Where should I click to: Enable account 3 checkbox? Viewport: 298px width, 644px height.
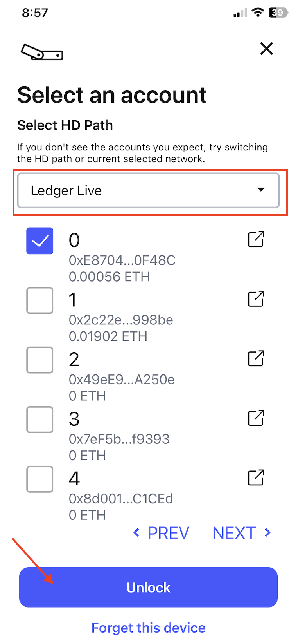click(40, 420)
